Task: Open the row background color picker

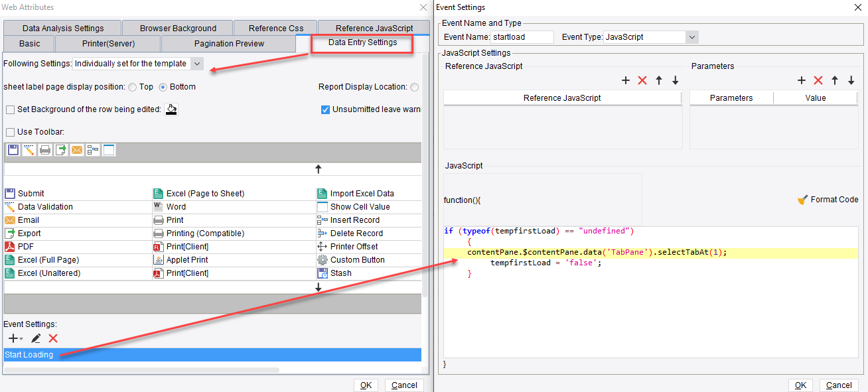Action: point(171,109)
